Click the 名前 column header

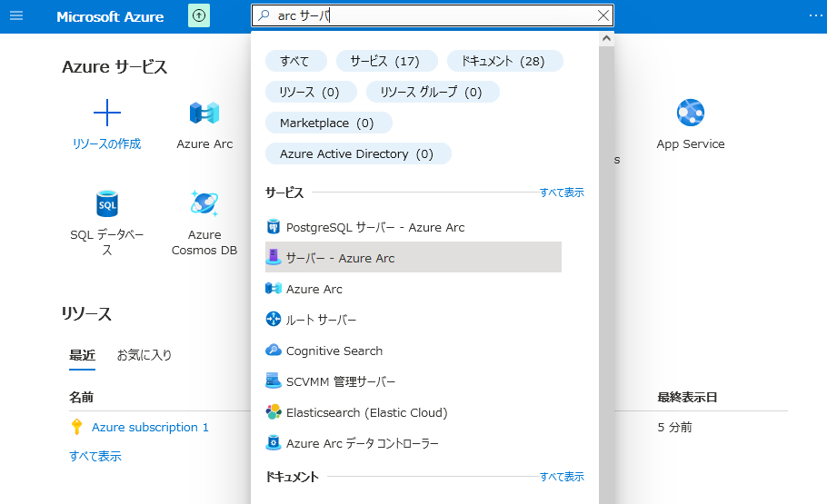click(x=81, y=397)
